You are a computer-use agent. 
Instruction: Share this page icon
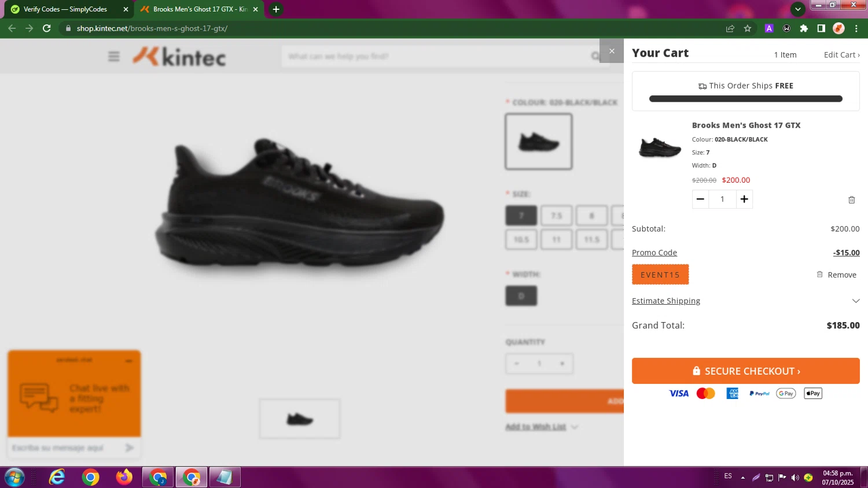pyautogui.click(x=730, y=28)
